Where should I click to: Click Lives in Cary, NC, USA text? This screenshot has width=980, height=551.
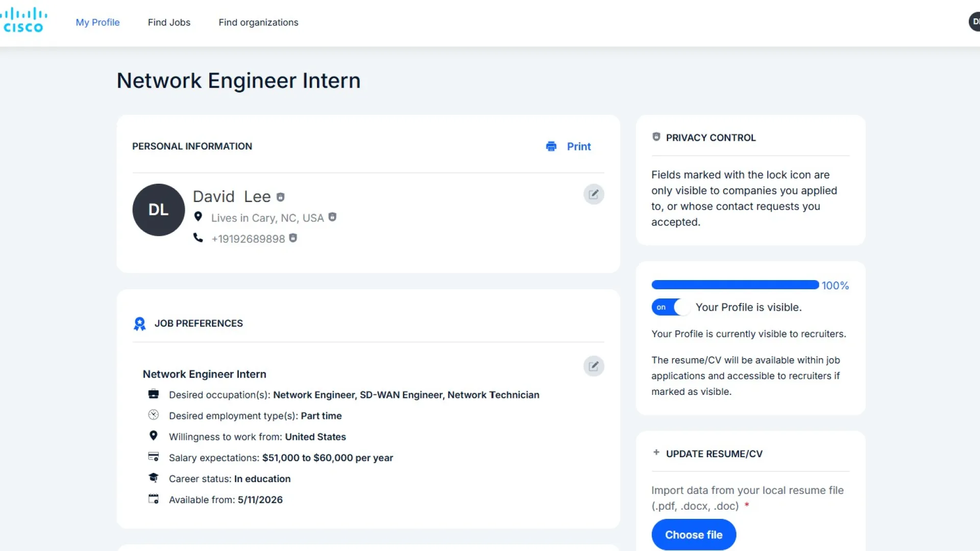tap(267, 218)
